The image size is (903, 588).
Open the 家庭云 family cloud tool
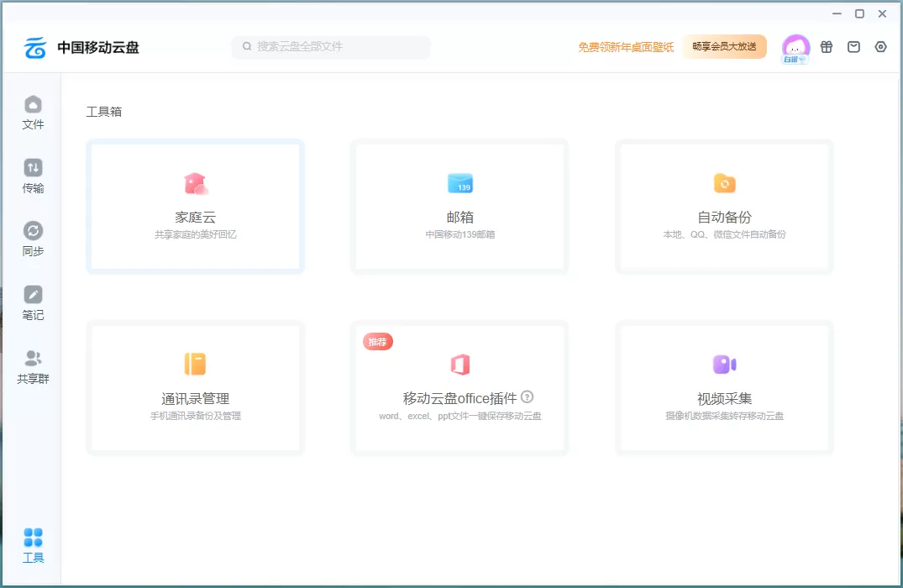pos(194,206)
